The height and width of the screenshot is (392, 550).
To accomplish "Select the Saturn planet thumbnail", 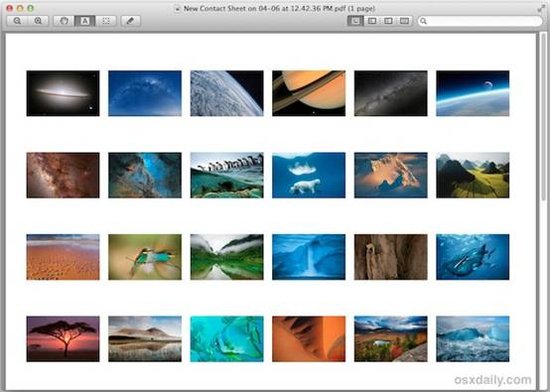I will point(309,93).
